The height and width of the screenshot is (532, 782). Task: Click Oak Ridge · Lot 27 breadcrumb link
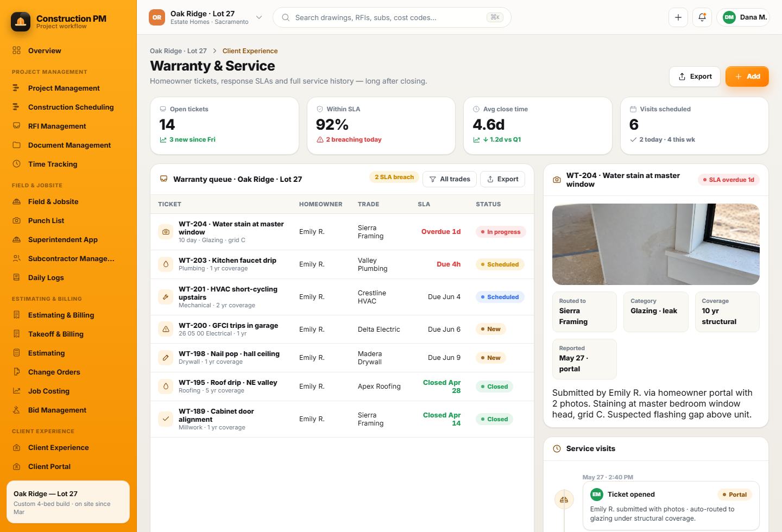coord(178,51)
